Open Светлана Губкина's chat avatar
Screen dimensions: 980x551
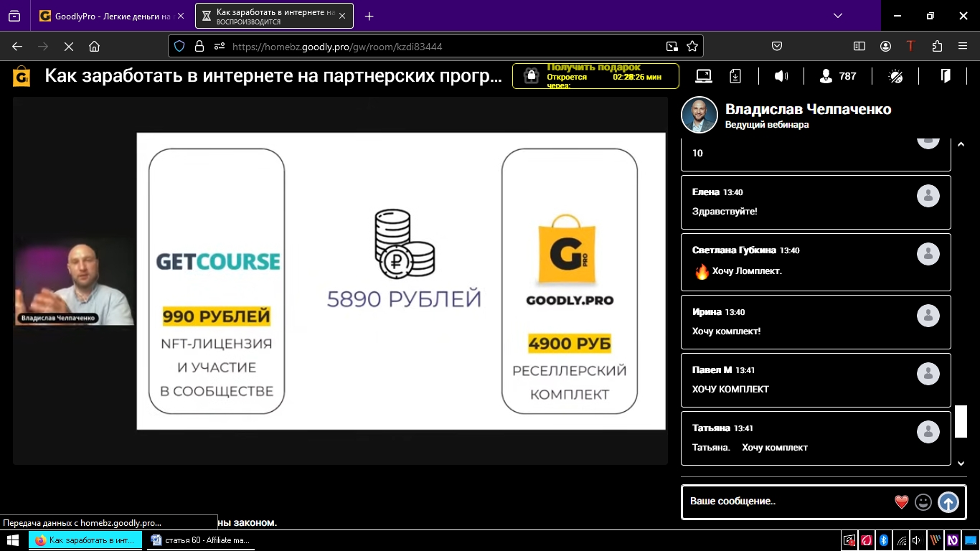click(928, 254)
